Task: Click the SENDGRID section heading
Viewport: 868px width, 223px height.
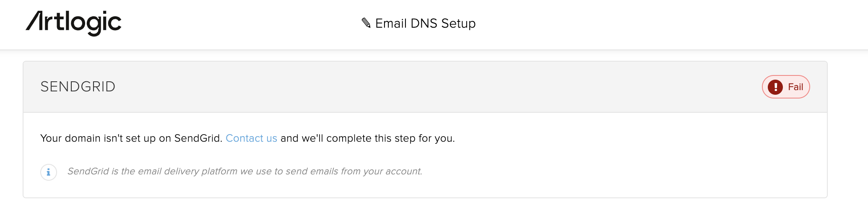Action: pos(78,87)
